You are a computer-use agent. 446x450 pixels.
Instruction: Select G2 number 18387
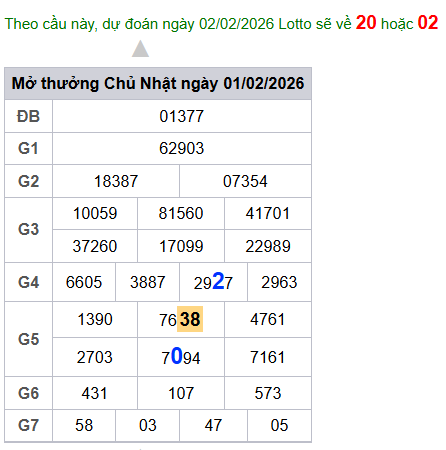pyautogui.click(x=116, y=181)
